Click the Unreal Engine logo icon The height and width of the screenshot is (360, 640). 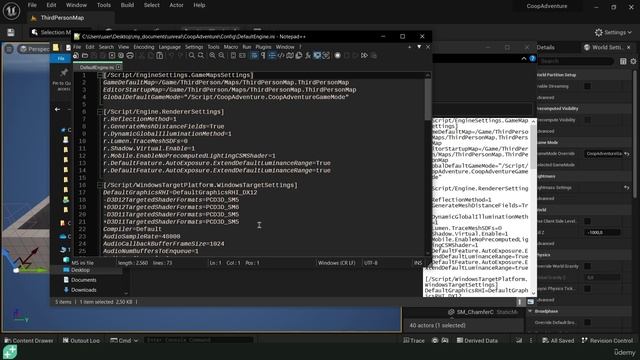[11, 11]
